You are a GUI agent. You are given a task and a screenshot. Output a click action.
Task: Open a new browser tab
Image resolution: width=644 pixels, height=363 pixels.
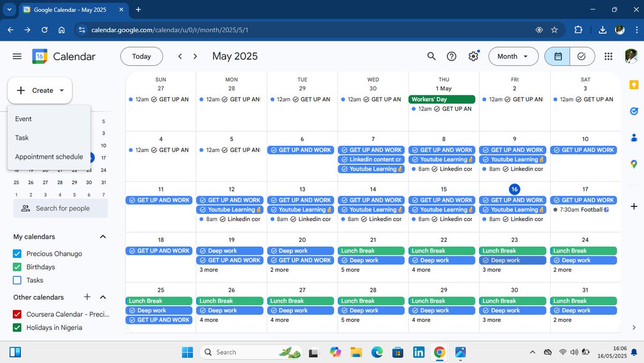138,10
